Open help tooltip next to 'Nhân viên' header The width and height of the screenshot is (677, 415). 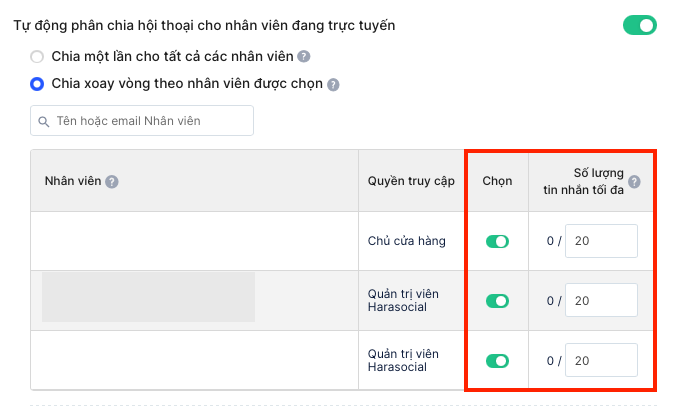tap(112, 181)
